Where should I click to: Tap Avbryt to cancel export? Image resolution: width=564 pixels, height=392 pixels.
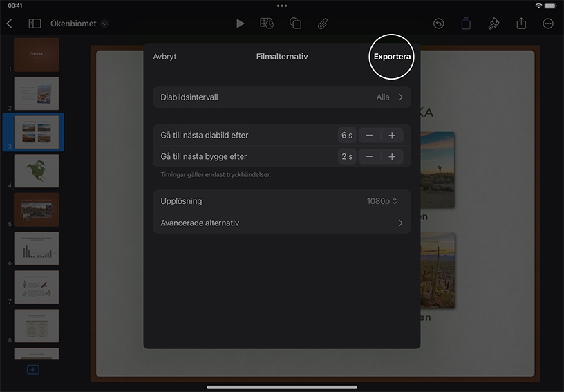(x=164, y=57)
